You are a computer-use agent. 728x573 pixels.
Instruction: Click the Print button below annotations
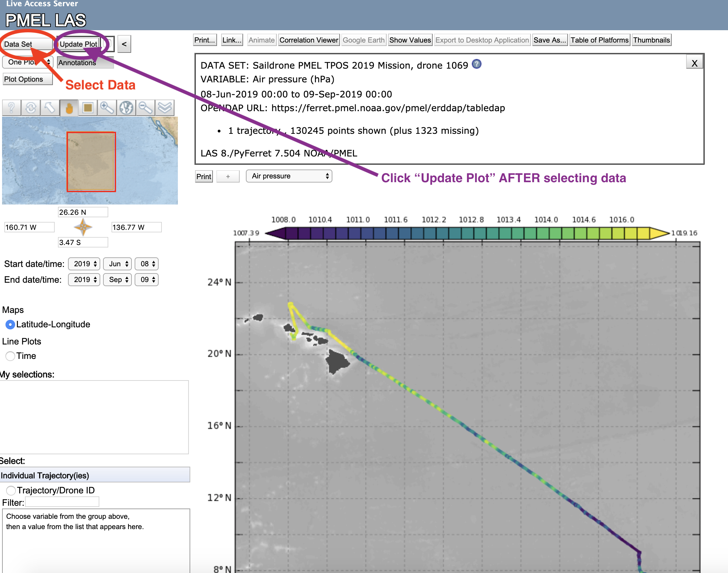click(204, 176)
